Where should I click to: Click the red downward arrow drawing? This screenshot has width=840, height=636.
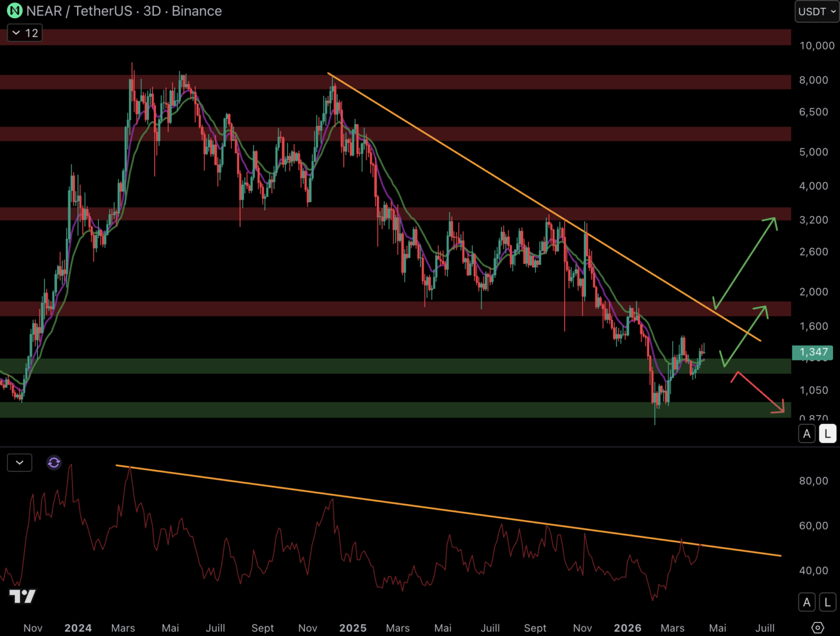(x=760, y=393)
